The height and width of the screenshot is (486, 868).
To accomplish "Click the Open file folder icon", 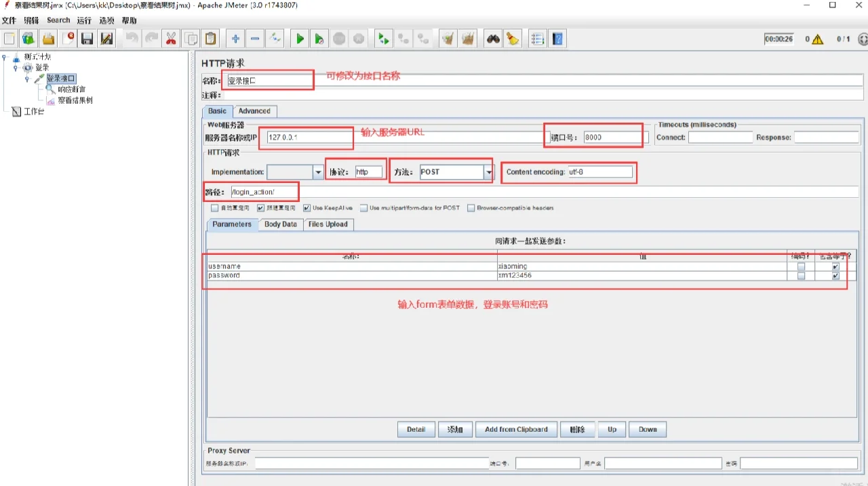I will [49, 39].
